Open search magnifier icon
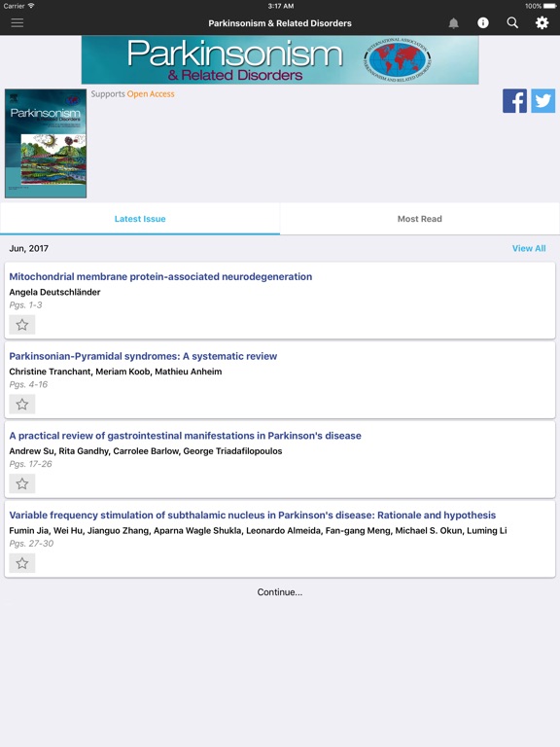Image resolution: width=560 pixels, height=747 pixels. click(512, 23)
